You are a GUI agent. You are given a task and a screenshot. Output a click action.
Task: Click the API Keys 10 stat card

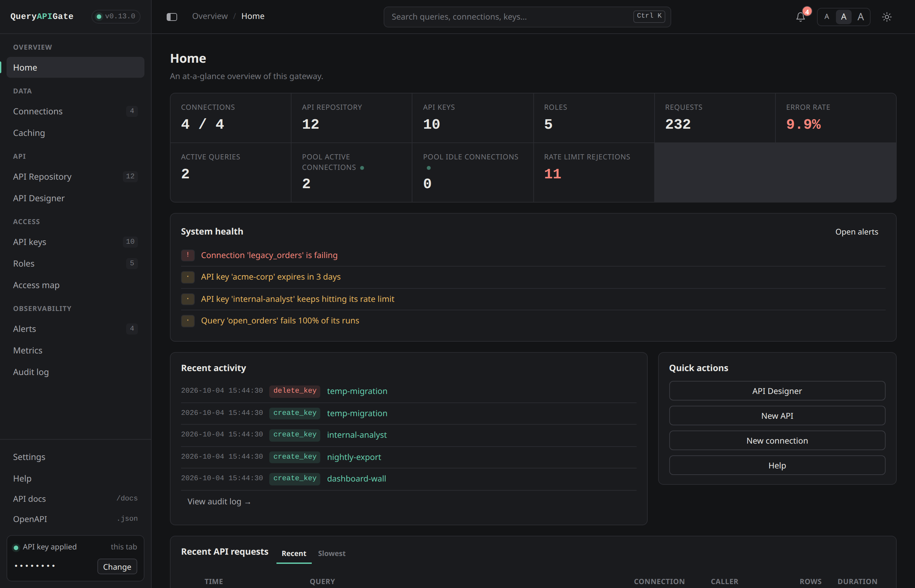coord(473,118)
